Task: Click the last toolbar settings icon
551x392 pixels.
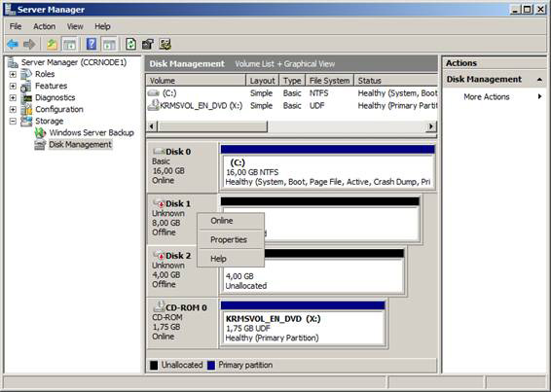Action: tap(165, 45)
